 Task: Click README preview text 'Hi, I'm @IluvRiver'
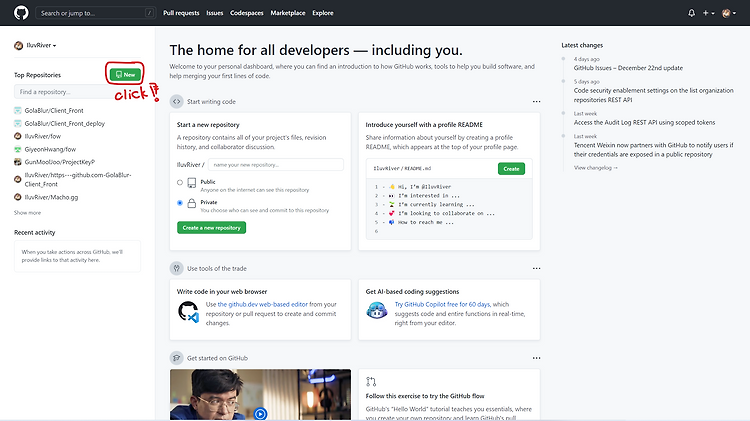[x=424, y=187]
